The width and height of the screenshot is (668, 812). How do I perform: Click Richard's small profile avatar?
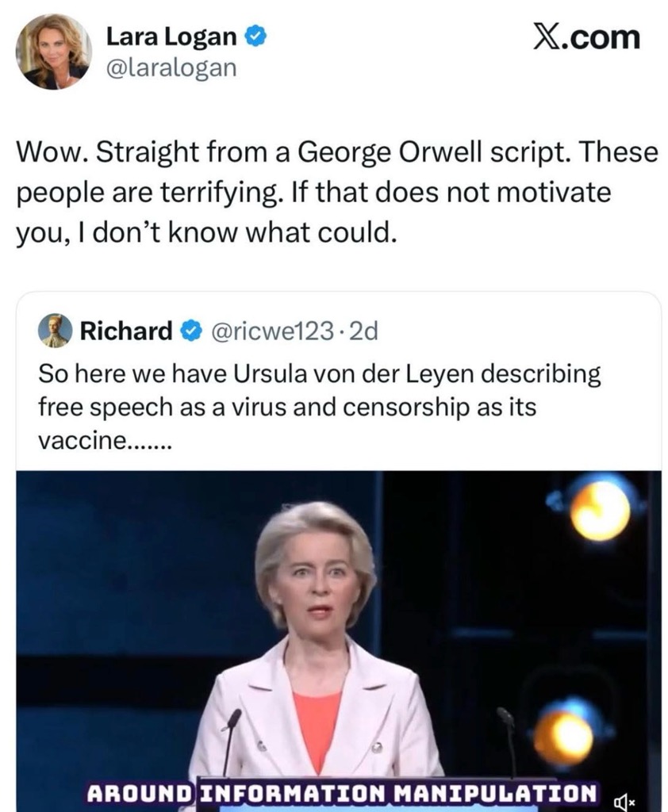pos(55,331)
